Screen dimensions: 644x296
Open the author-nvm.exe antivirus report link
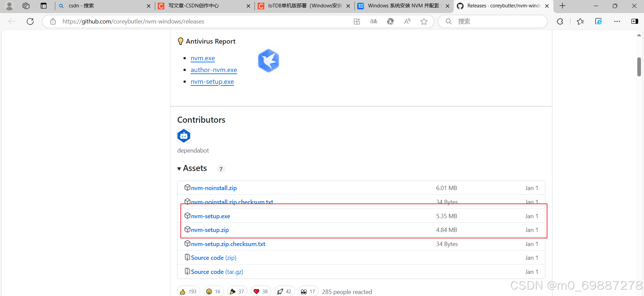click(x=214, y=70)
